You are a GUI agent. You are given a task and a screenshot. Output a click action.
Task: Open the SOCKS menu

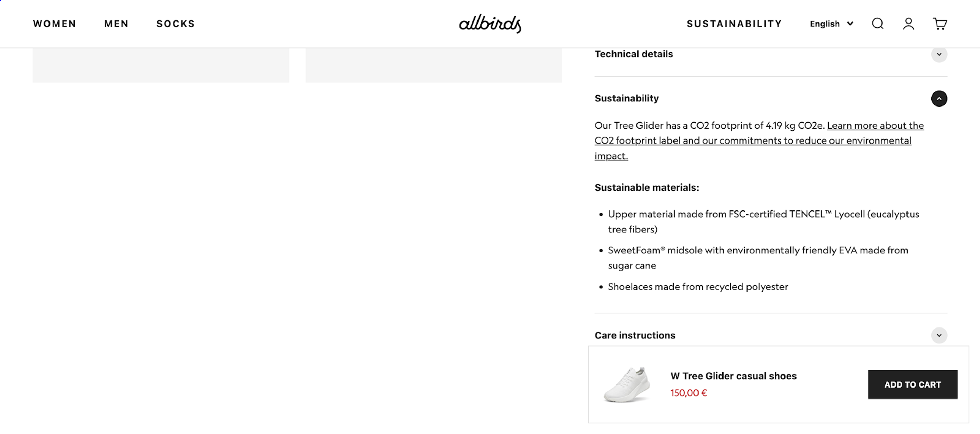tap(175, 24)
